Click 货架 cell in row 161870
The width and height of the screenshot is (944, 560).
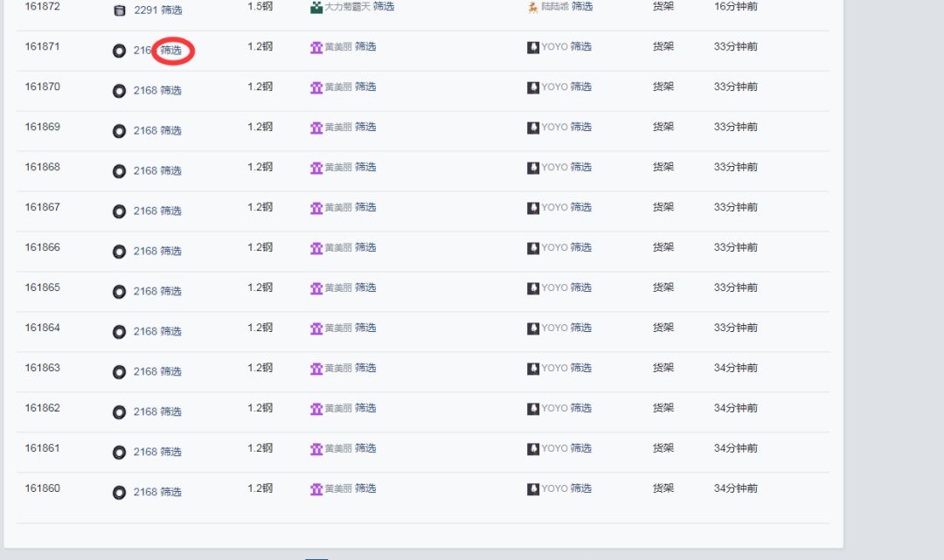(663, 86)
